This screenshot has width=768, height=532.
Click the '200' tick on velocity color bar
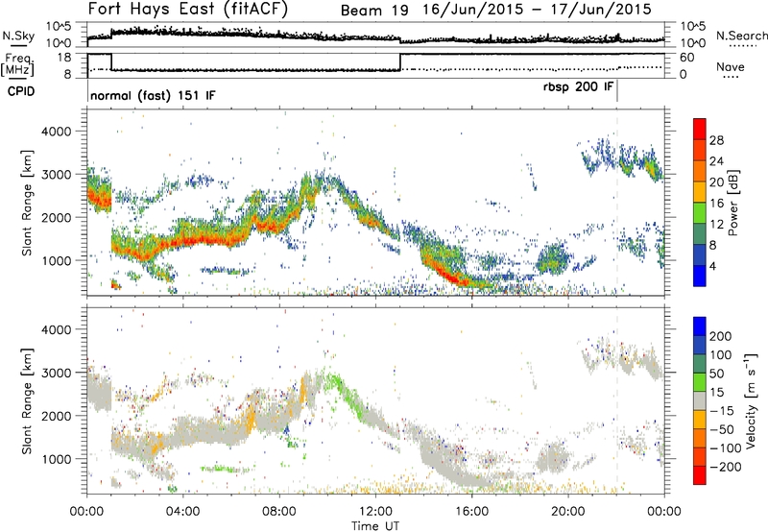[721, 336]
